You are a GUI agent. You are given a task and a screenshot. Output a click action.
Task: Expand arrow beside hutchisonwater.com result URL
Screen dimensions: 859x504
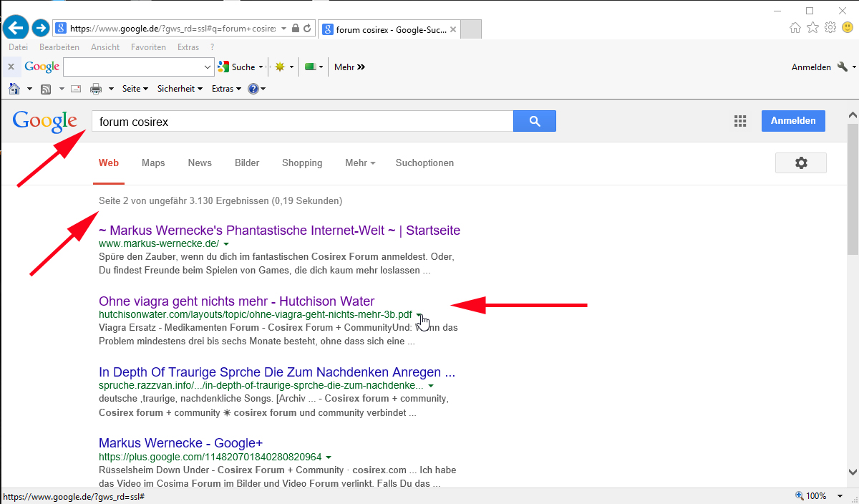click(x=419, y=315)
